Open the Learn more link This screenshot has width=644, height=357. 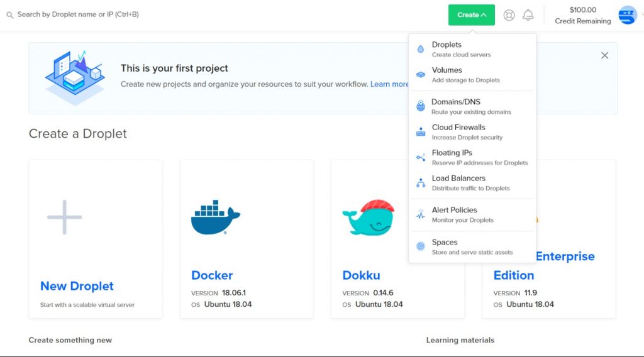(x=389, y=84)
